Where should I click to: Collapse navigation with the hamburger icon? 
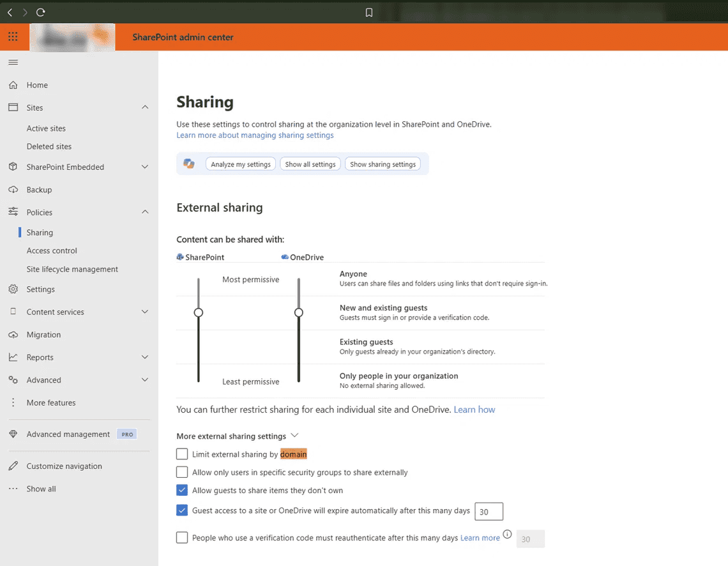point(13,62)
